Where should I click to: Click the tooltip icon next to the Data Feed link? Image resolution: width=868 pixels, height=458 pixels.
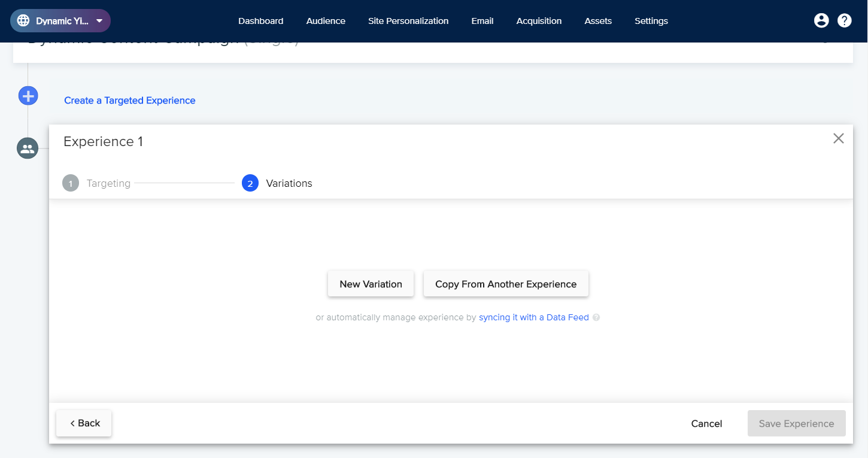596,317
